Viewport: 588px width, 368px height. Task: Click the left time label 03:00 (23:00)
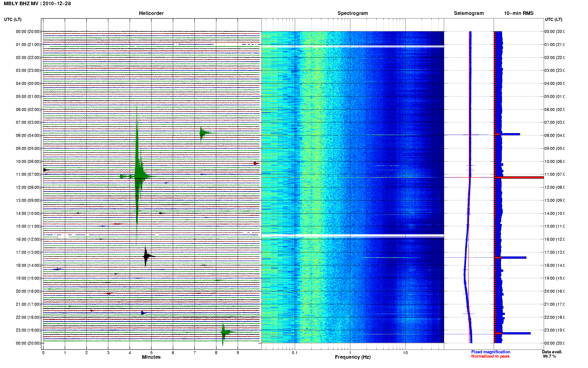(28, 71)
